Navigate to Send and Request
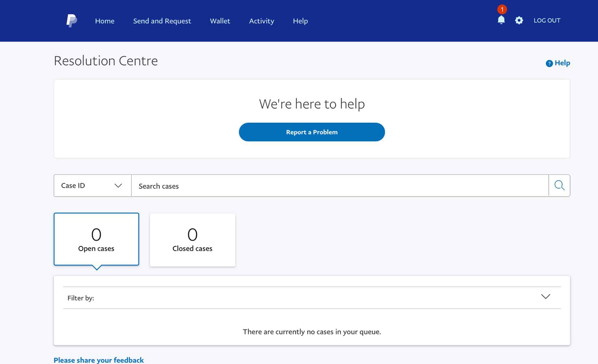Image resolution: width=598 pixels, height=364 pixels. 162,21
